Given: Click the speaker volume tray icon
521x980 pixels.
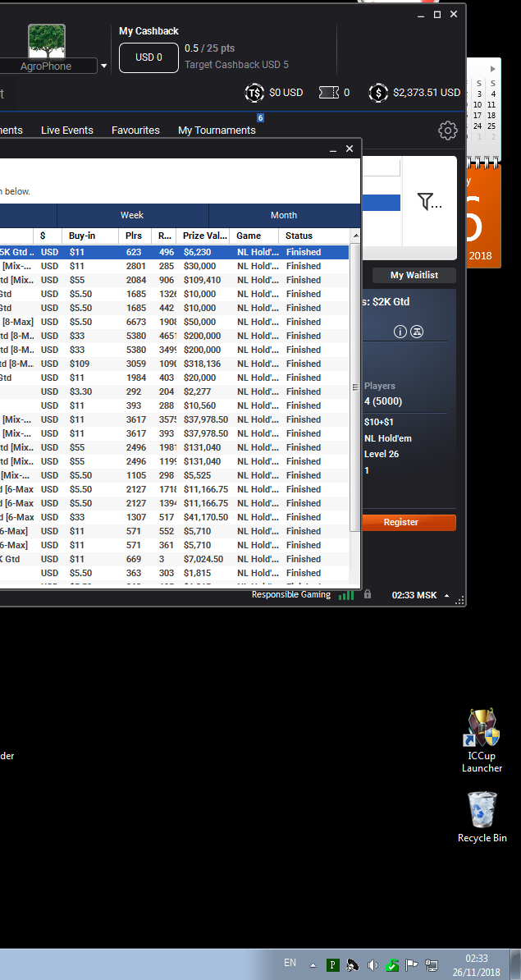Looking at the screenshot, I should [373, 965].
